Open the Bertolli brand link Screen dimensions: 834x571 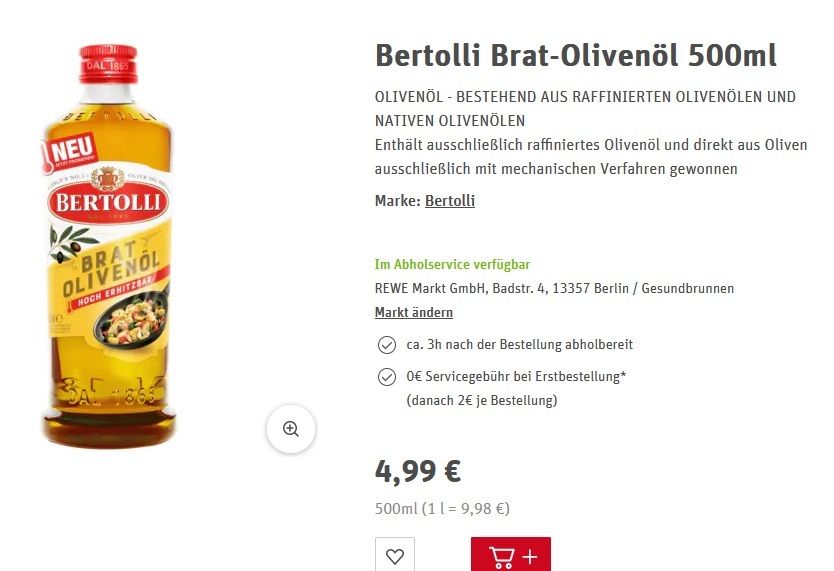pyautogui.click(x=450, y=200)
